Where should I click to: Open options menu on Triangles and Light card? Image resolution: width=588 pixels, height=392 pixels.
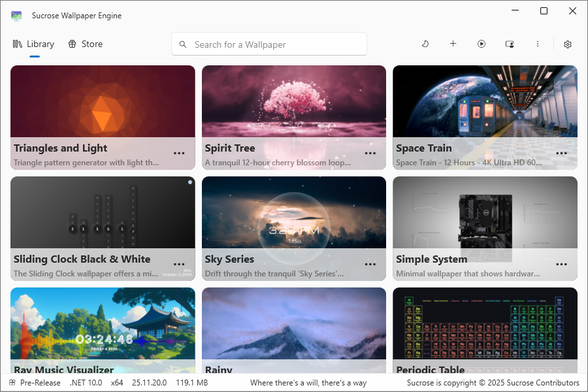[x=179, y=153]
